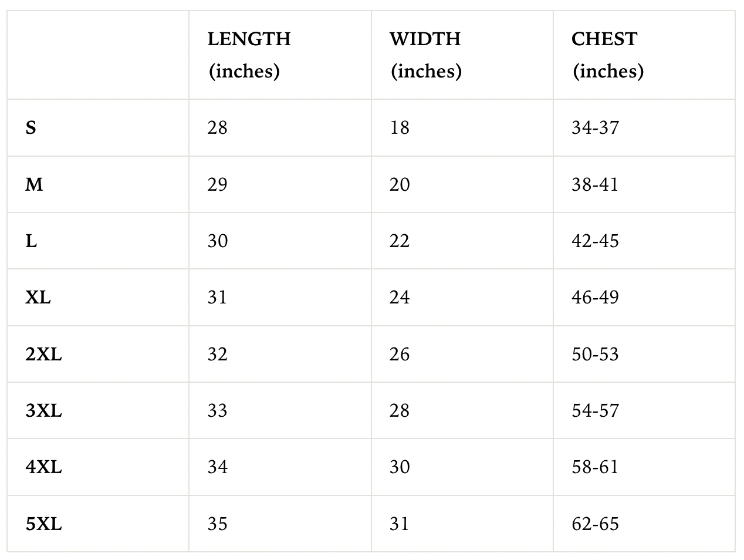Viewport: 744px width, 560px height.
Task: Click the 34-37 chest cell
Action: 644,127
